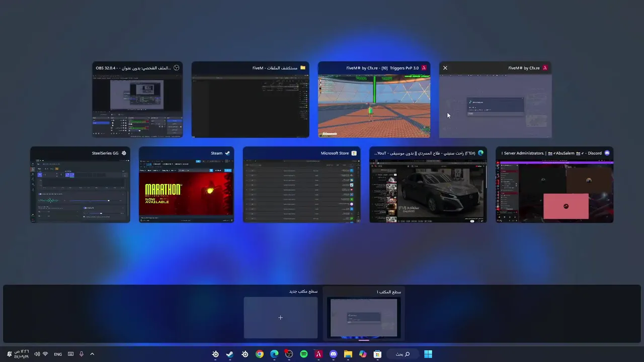Create a new desktop with the plus tile
This screenshot has width=644, height=362.
point(281,317)
